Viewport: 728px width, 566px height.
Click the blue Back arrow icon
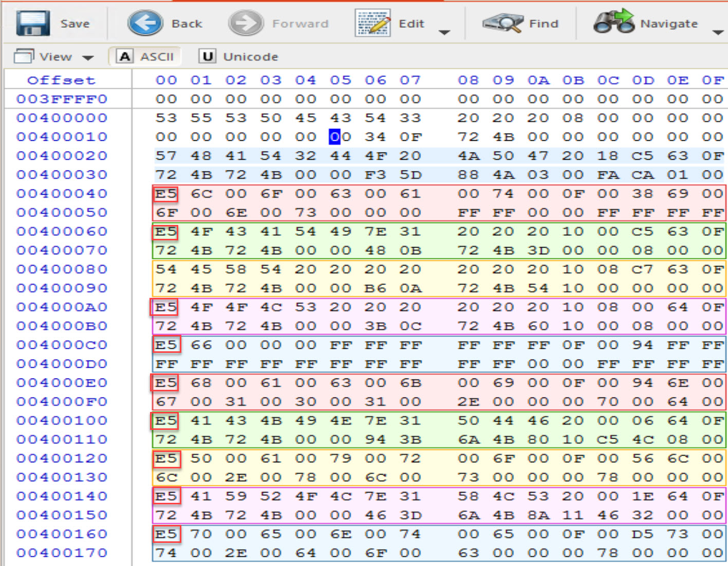[x=145, y=23]
